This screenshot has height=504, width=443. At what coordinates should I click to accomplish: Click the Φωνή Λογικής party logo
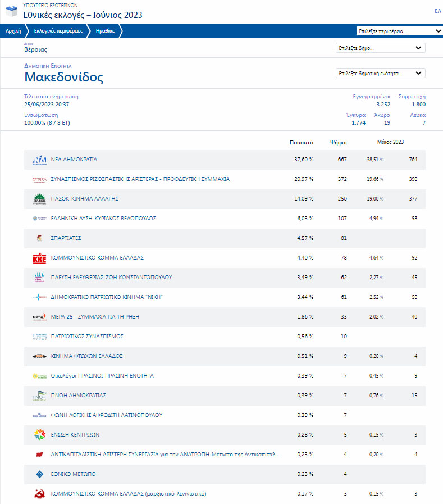tap(39, 415)
